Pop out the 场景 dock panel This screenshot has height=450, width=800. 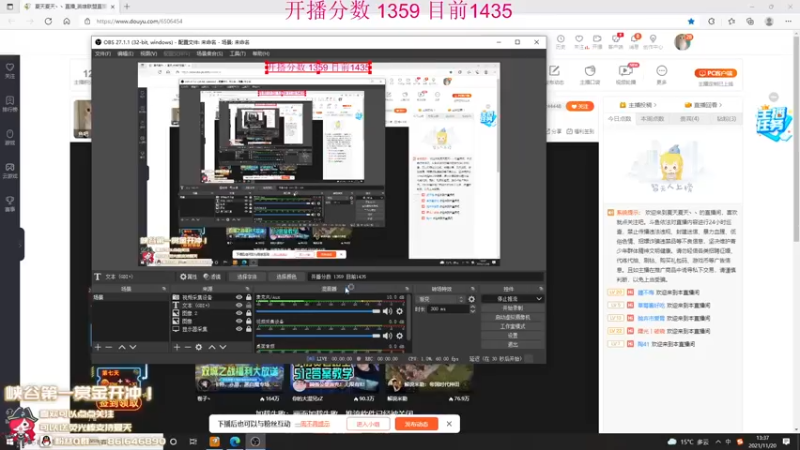(x=164, y=289)
